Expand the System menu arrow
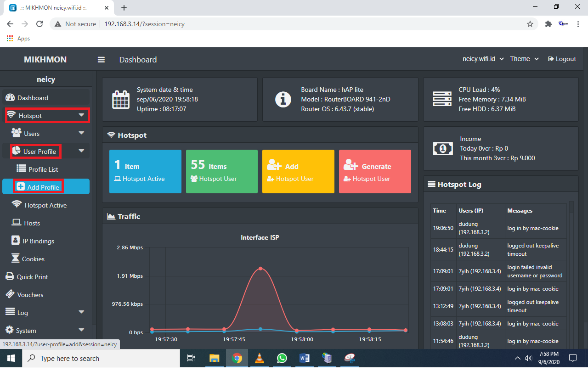Viewport: 588px width, 371px height. [82, 330]
